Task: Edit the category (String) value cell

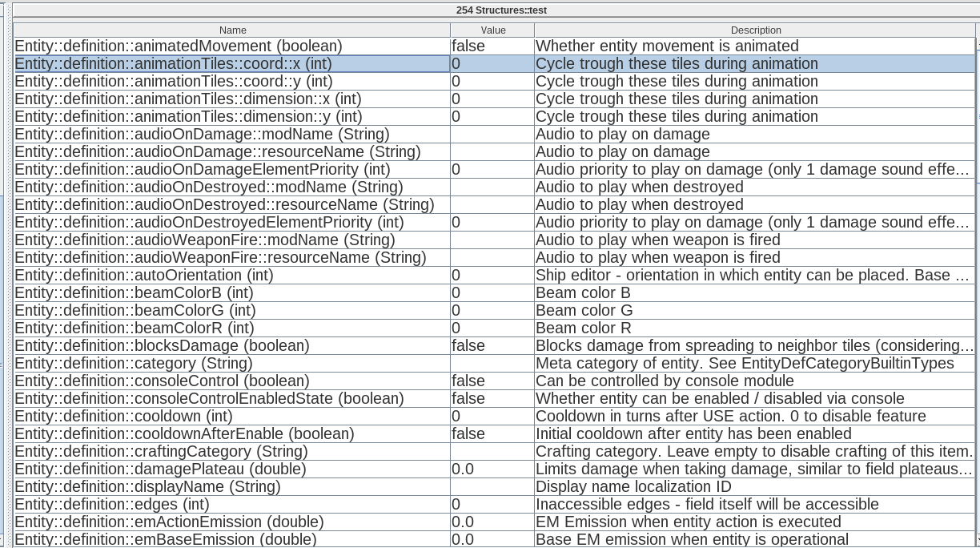Action: [492, 364]
